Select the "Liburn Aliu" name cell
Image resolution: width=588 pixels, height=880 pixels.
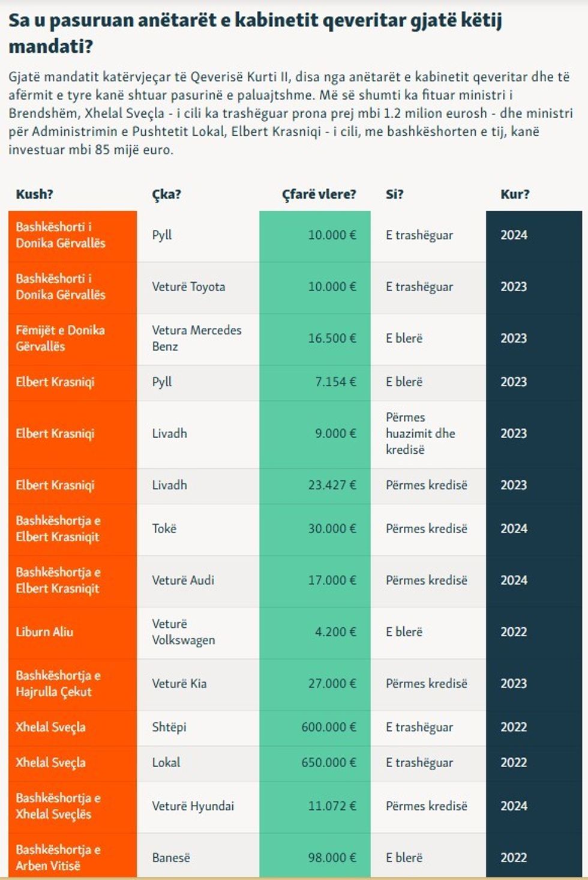[44, 632]
